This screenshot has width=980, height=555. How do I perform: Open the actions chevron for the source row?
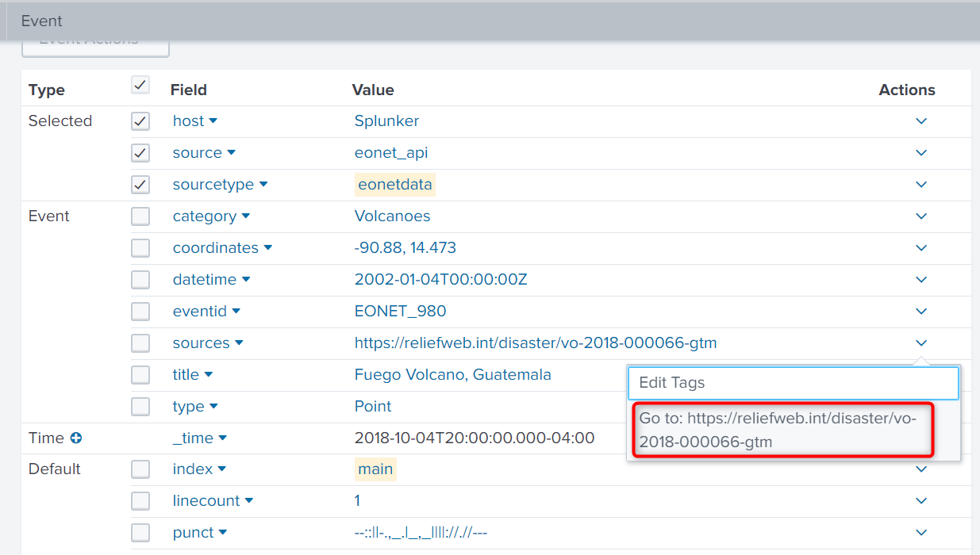tap(920, 153)
